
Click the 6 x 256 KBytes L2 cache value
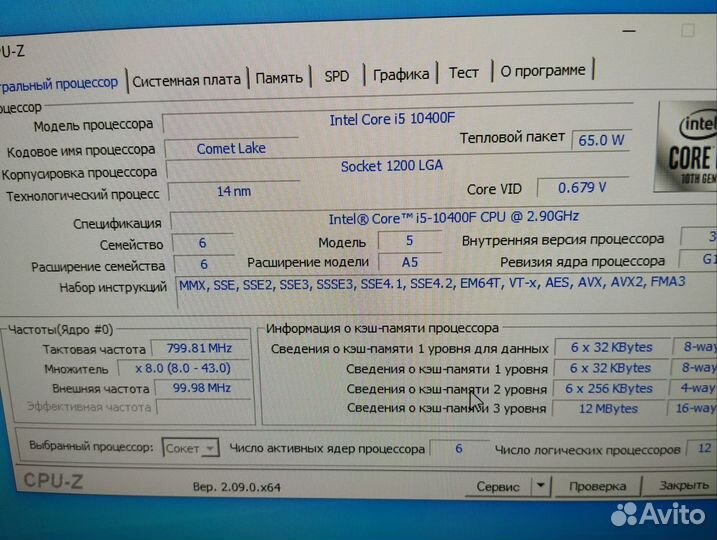(609, 389)
